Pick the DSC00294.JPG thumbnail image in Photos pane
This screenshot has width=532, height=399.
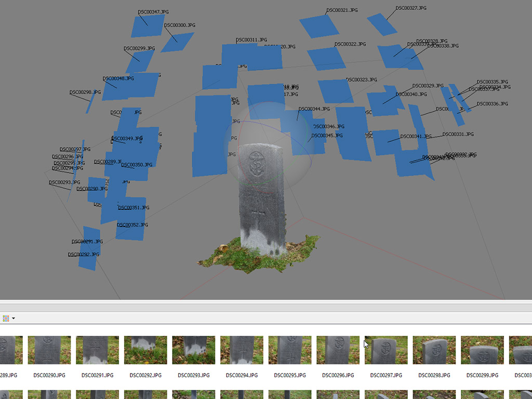click(242, 350)
